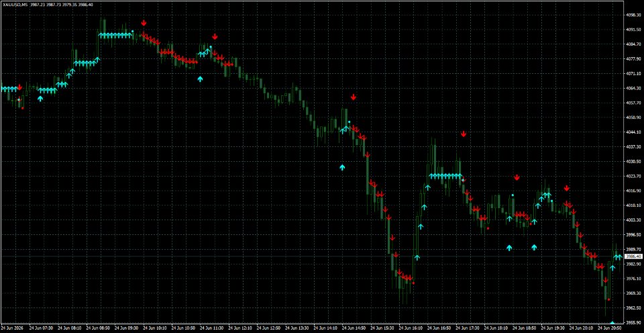Click the 4016.90 price scale label

(x=633, y=191)
